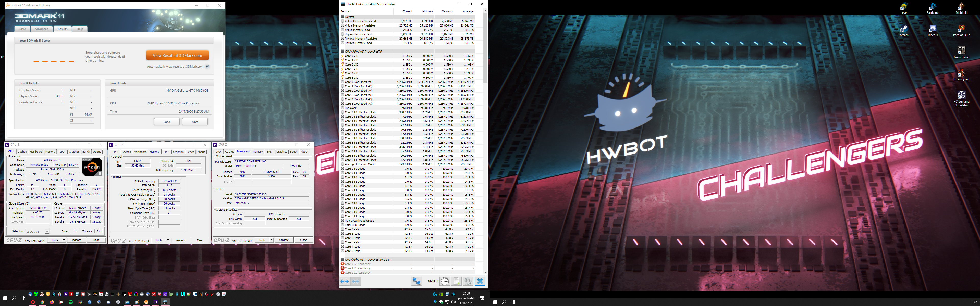Click HWiNFO scrollbar up arrow
The width and height of the screenshot is (980, 306).
pos(485,11)
